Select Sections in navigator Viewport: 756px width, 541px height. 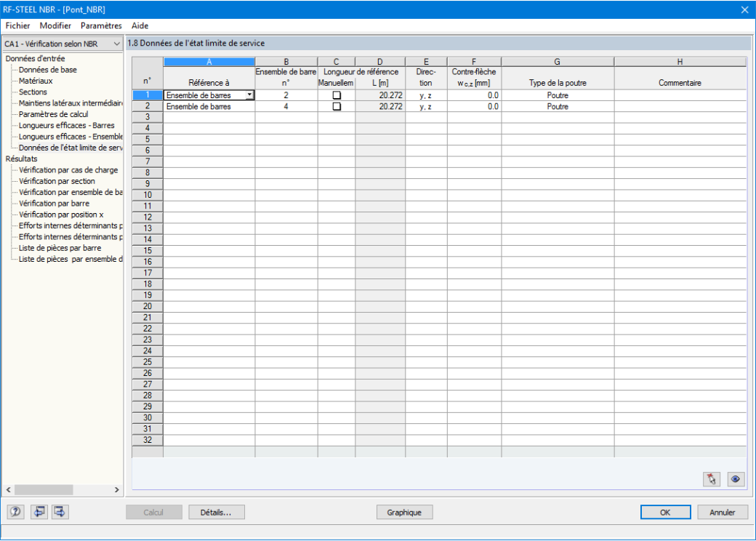tap(33, 92)
